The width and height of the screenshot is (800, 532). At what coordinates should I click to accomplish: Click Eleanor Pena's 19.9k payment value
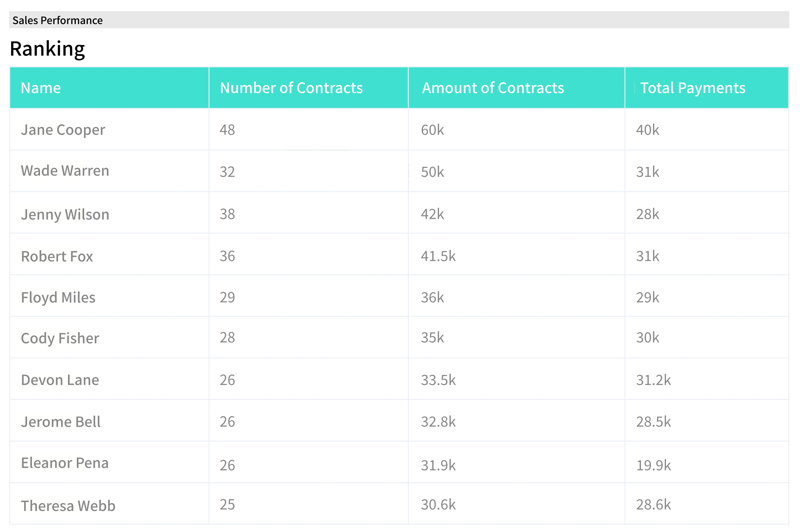653,465
